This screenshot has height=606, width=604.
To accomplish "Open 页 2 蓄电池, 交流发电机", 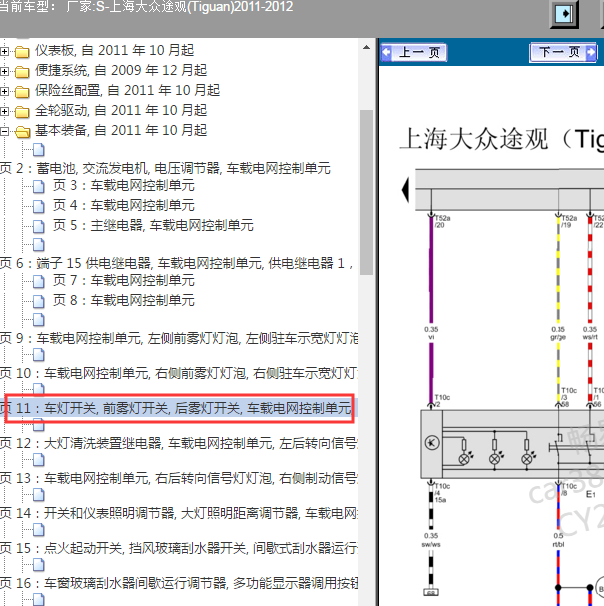I will 165,169.
